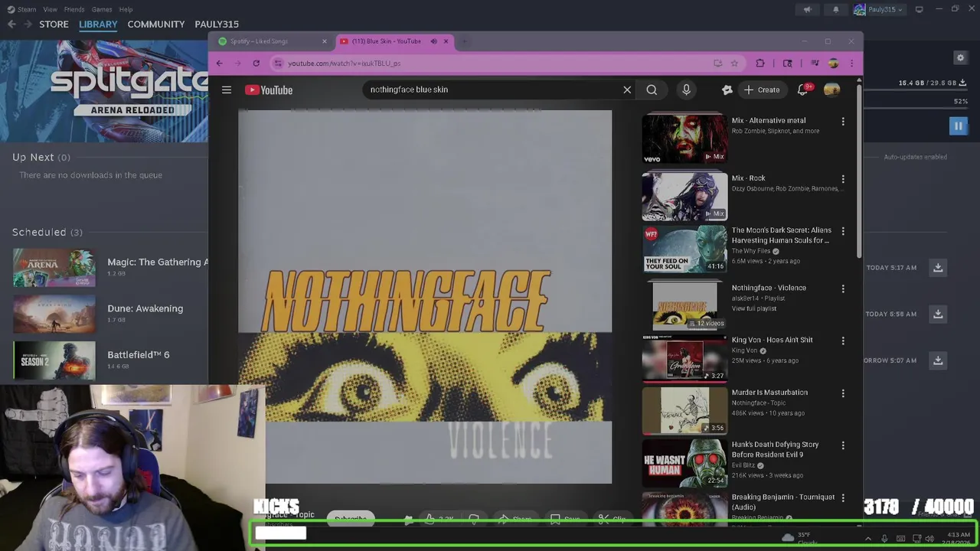The width and height of the screenshot is (980, 551).
Task: Switch to Steam LIBRARY tab
Action: 98,24
